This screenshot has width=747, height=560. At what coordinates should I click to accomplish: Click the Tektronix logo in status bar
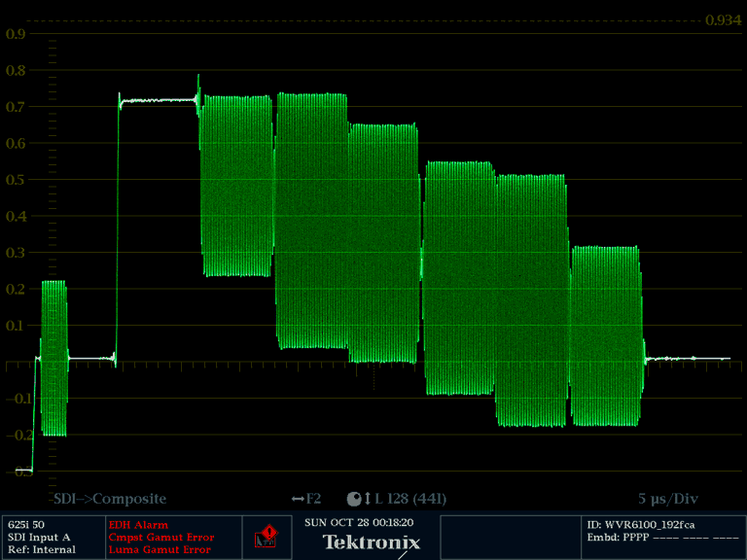(372, 542)
